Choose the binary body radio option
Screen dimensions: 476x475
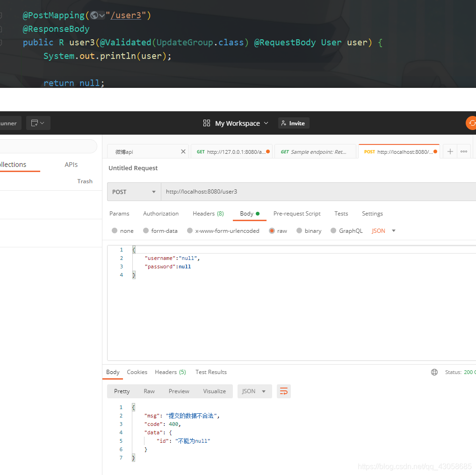300,230
